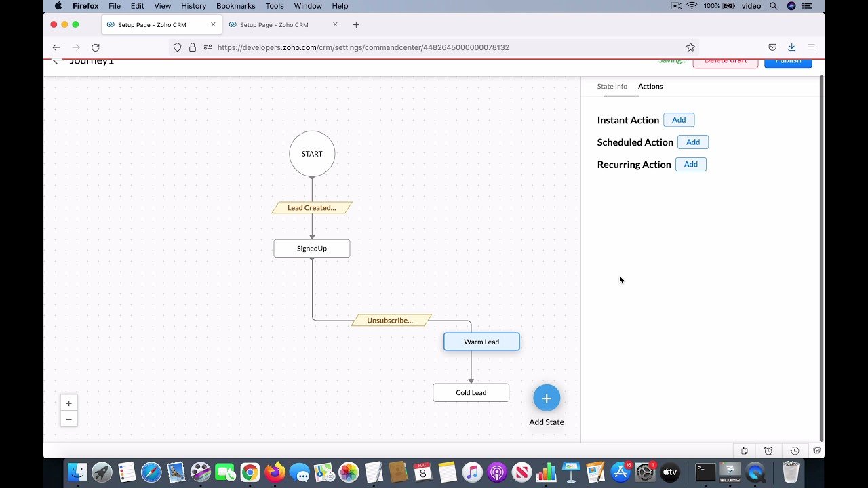Click the bottom bar history clock icon
The height and width of the screenshot is (488, 868).
794,451
